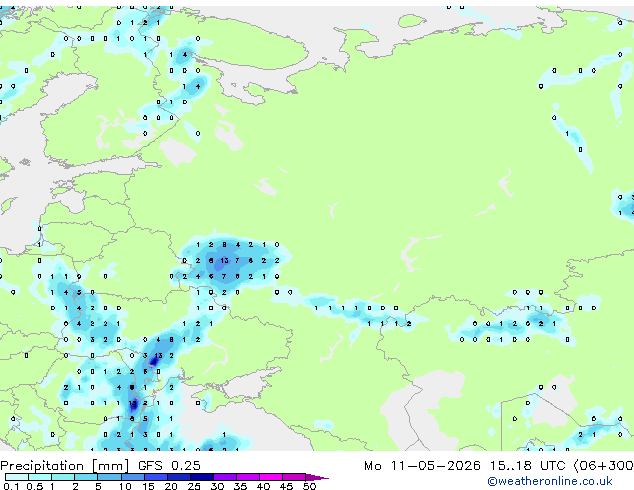The width and height of the screenshot is (634, 490).
Task: Click the 40 to 45 mm magenta swatch
Action: (271, 477)
